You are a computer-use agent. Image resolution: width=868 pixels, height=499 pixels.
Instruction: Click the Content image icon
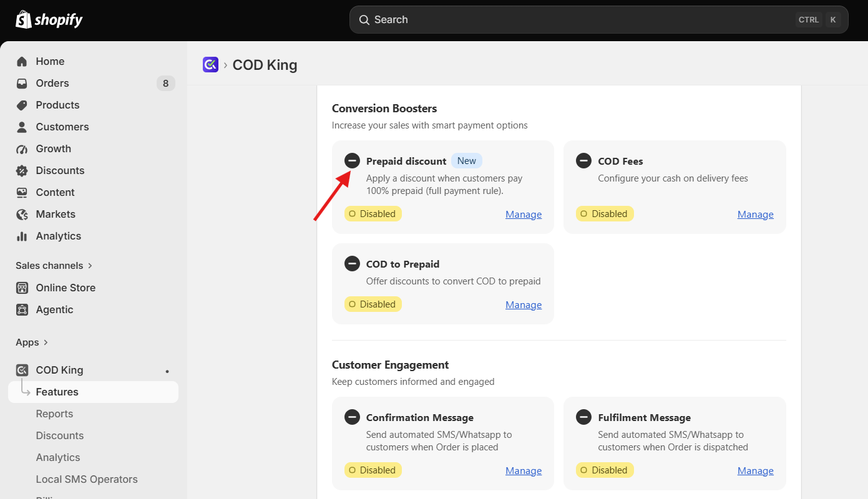22,192
